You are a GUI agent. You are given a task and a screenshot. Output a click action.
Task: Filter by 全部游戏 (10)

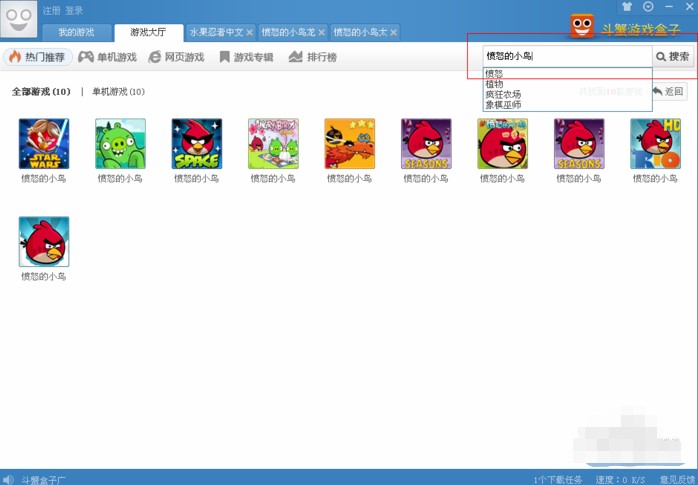pos(41,92)
